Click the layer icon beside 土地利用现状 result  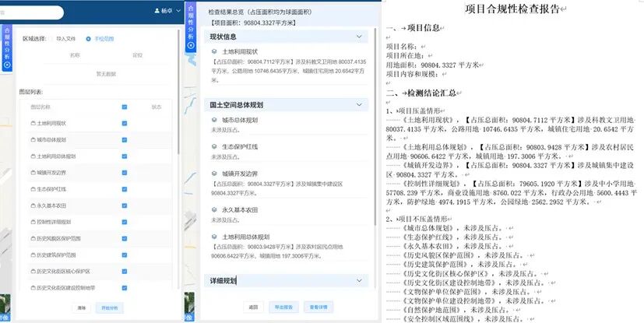[x=214, y=50]
